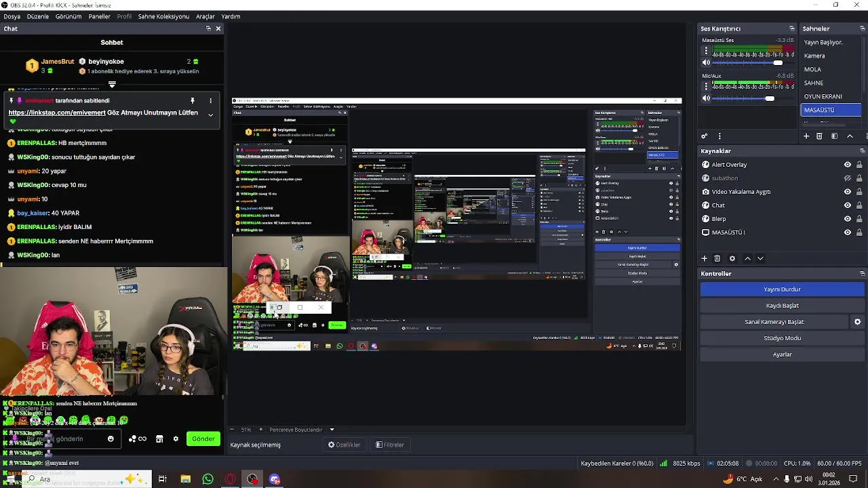Open virtual camera settings gear
The image size is (868, 488).
click(857, 322)
